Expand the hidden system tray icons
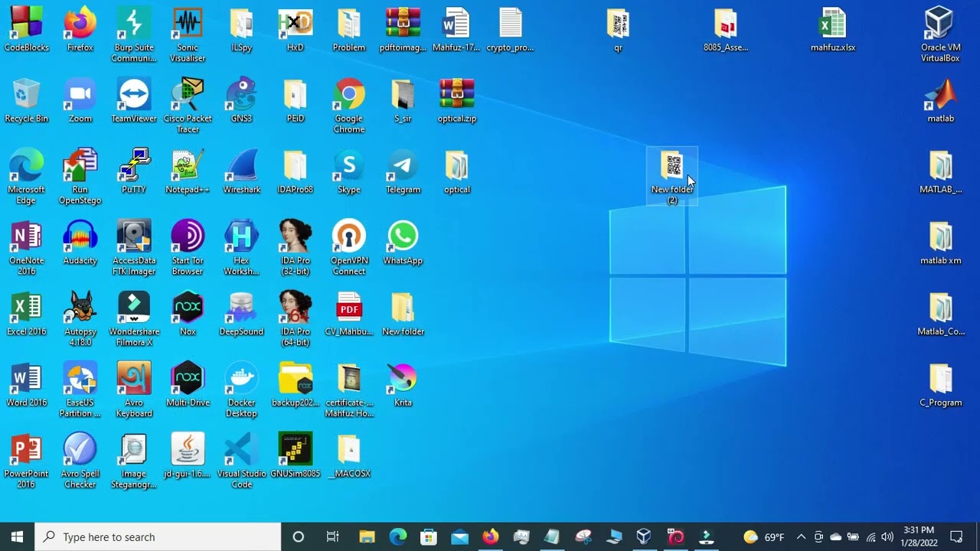The image size is (980, 551). point(801,536)
